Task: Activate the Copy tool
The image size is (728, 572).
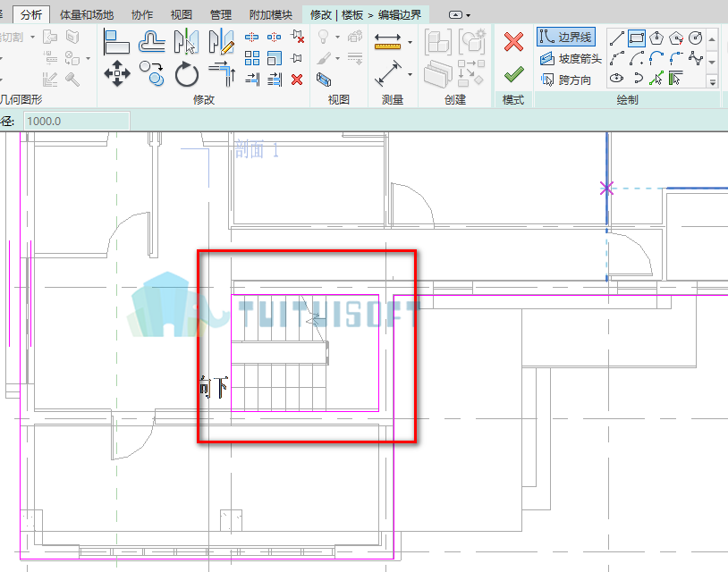Action: click(151, 73)
